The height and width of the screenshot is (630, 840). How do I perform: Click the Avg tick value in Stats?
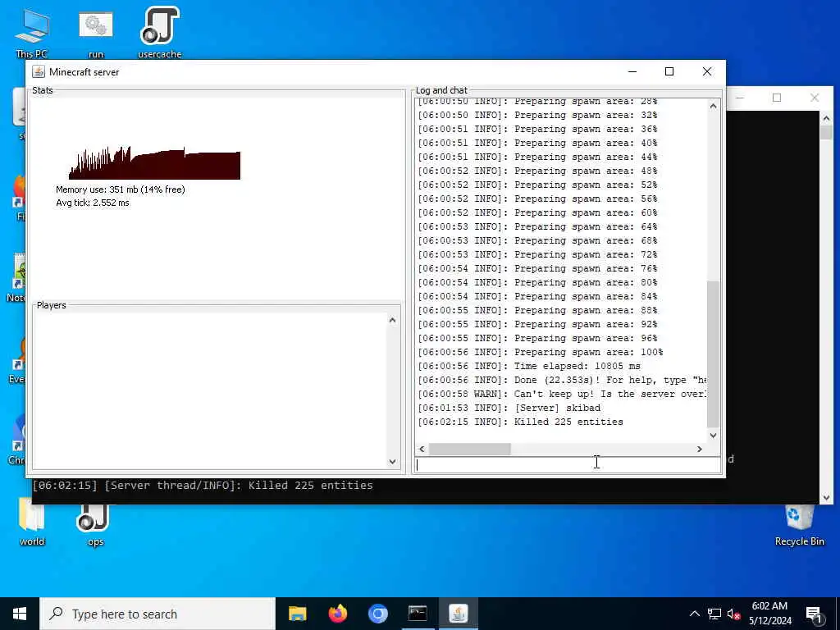(x=93, y=203)
